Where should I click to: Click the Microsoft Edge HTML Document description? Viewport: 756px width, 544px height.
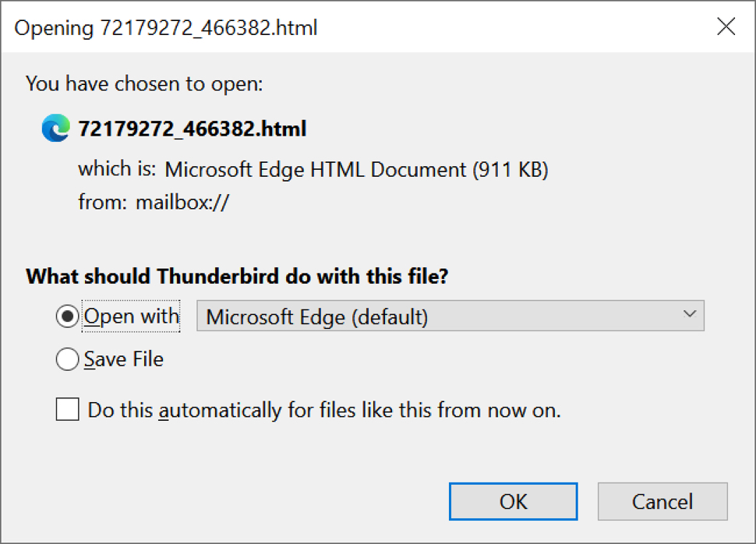tap(357, 170)
